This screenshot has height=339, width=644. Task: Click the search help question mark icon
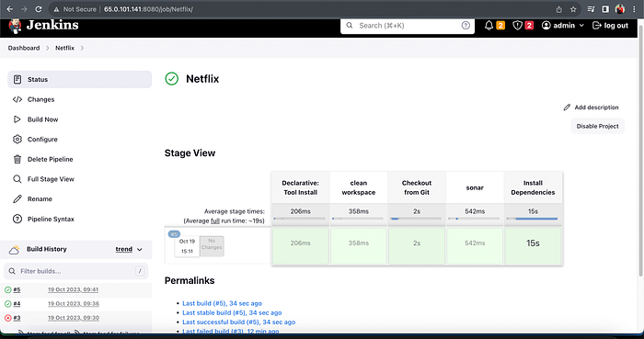pyautogui.click(x=466, y=26)
